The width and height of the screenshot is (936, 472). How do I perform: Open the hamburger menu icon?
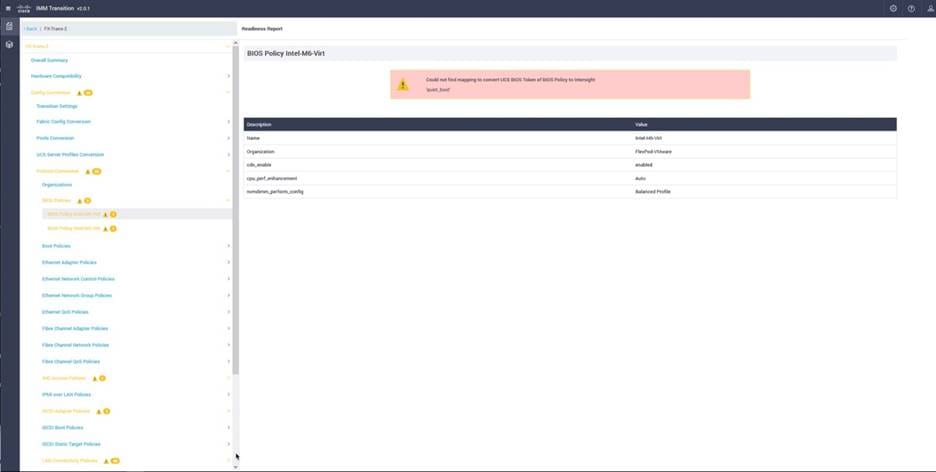coord(8,8)
